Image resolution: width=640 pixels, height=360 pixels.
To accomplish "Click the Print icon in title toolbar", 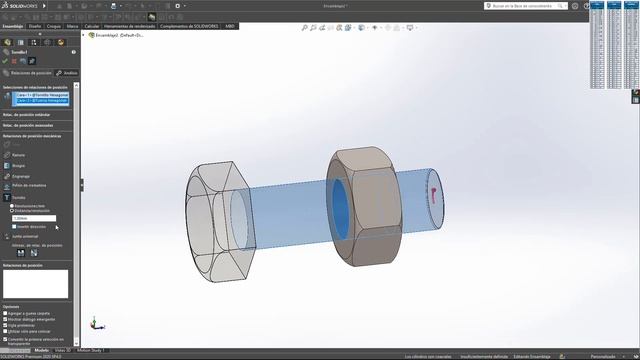I will pyautogui.click(x=113, y=6).
